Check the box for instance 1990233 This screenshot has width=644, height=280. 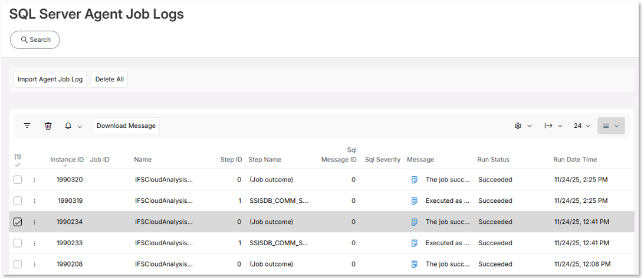coord(18,243)
